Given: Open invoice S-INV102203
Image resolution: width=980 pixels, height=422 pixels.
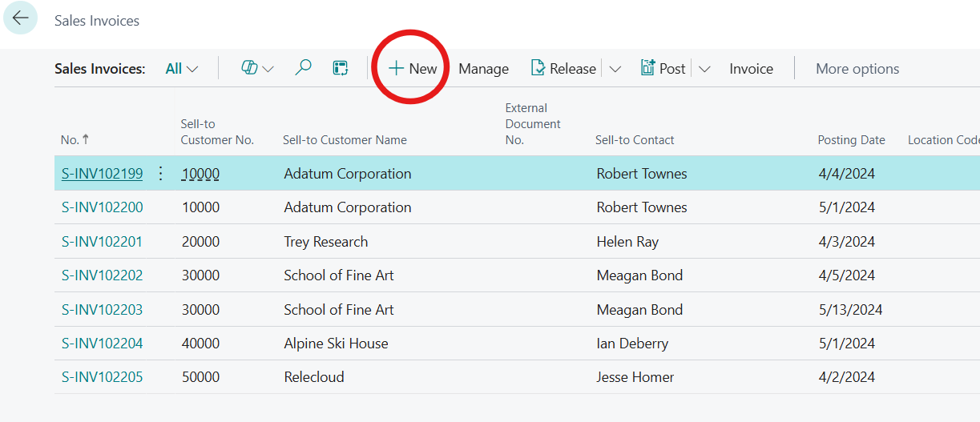Looking at the screenshot, I should pos(102,310).
